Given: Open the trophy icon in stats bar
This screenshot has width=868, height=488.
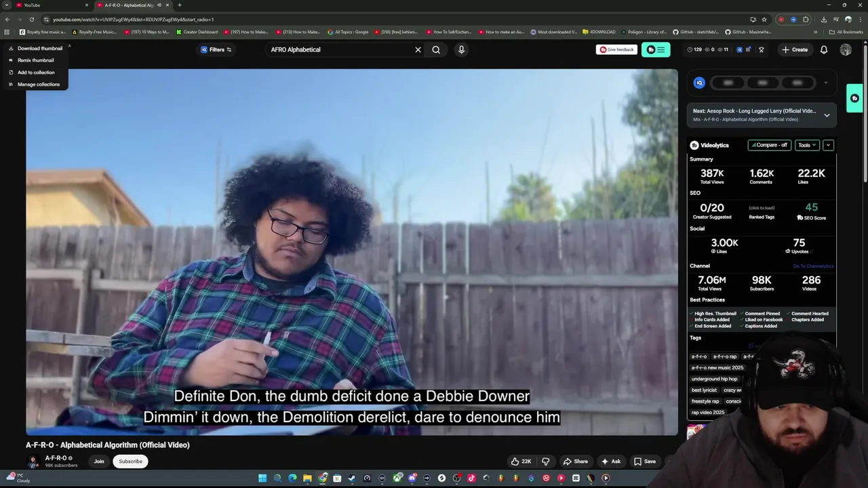Looking at the screenshot, I should click(761, 49).
